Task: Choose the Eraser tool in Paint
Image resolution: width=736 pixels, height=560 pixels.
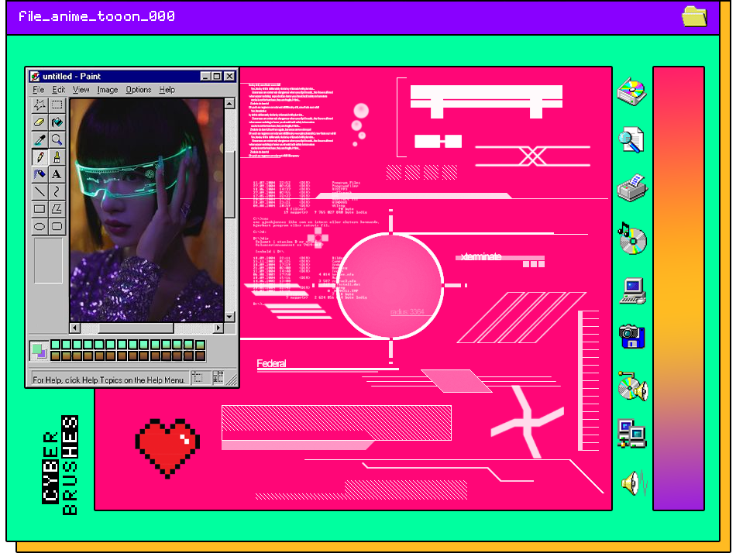Action: tap(40, 122)
